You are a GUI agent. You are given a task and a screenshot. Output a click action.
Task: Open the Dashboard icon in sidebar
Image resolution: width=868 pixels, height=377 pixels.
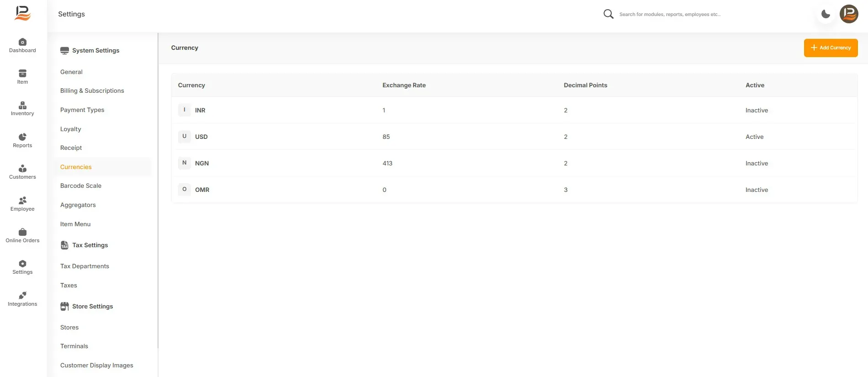pyautogui.click(x=22, y=42)
